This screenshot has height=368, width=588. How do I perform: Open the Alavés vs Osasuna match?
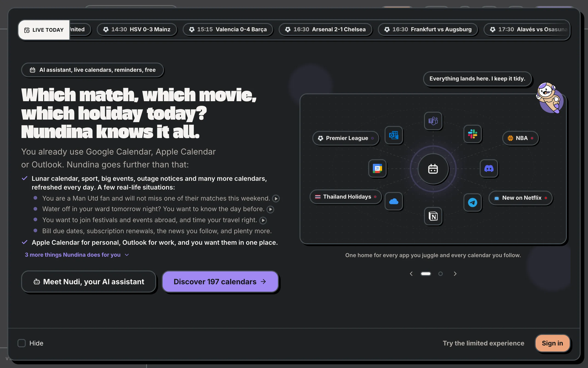click(x=527, y=29)
